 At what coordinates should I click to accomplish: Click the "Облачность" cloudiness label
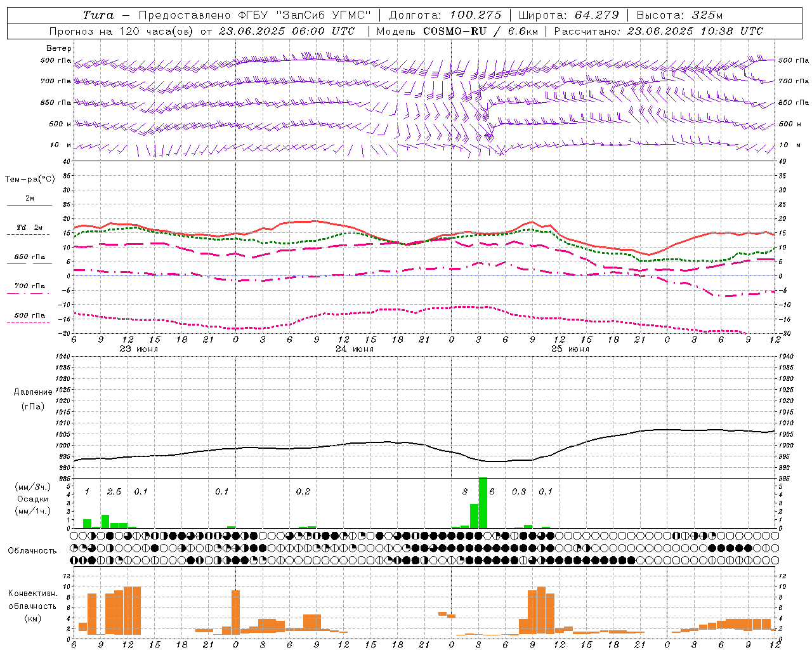pyautogui.click(x=32, y=550)
